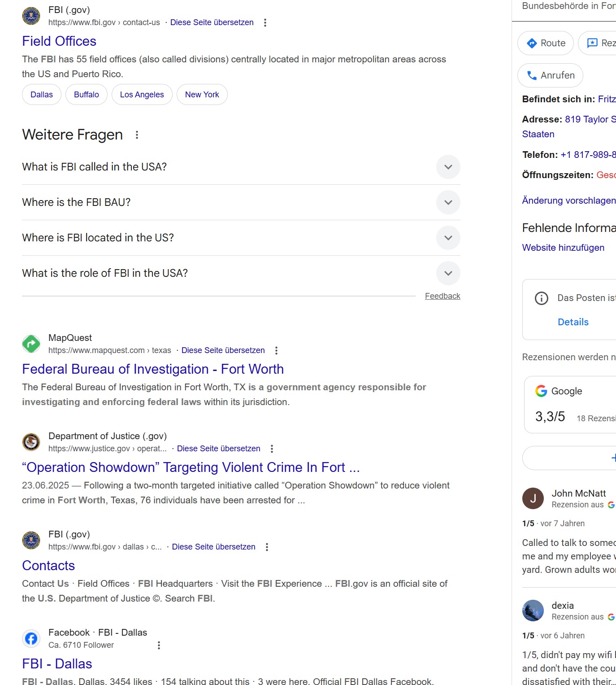The width and height of the screenshot is (616, 685).
Task: Open the Field Offices result title
Action: [x=59, y=41]
